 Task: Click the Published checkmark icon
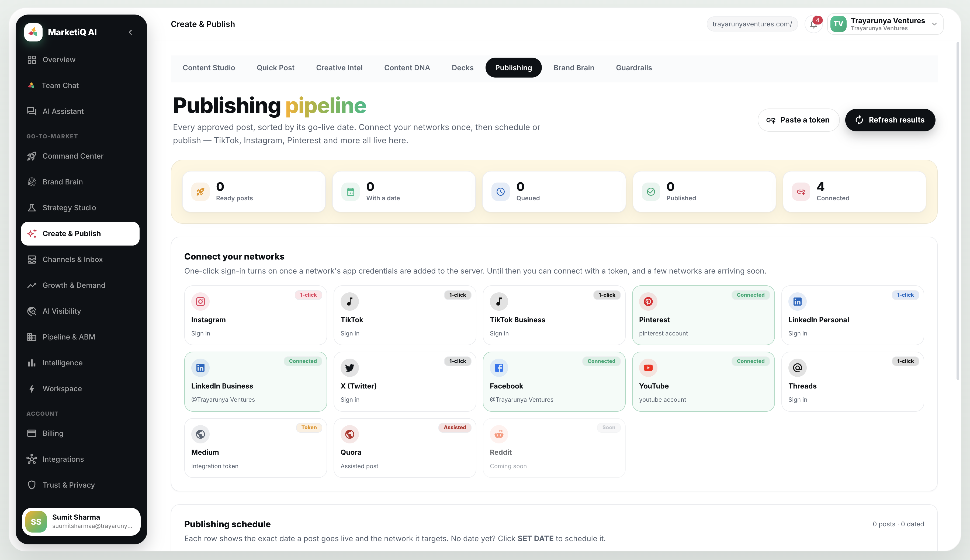coord(650,191)
